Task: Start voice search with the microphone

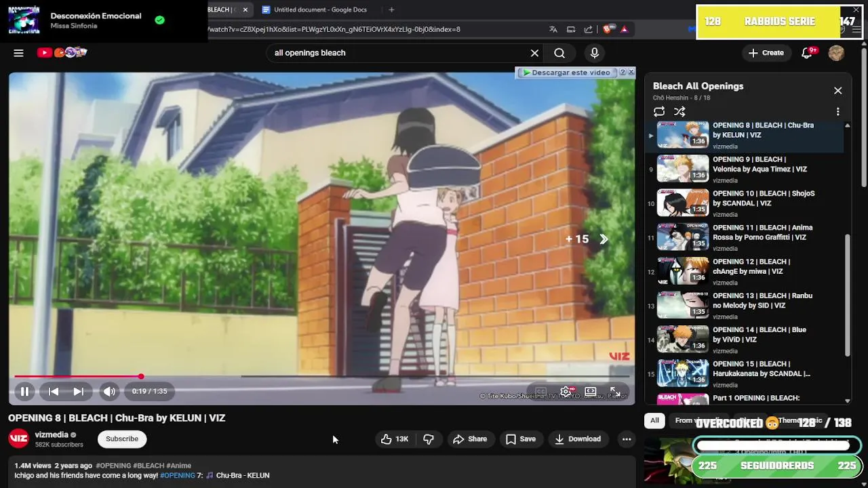Action: (595, 53)
